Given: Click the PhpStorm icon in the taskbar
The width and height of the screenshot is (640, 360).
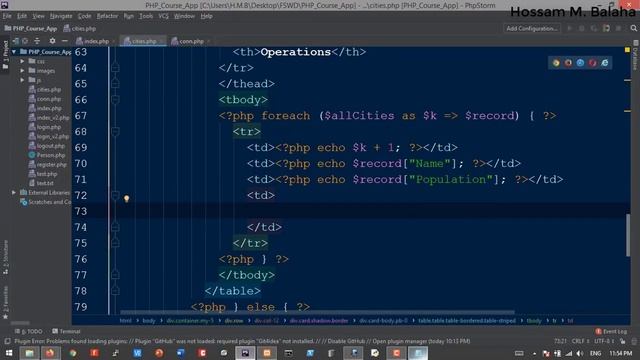Looking at the screenshot, I should coord(245,353).
